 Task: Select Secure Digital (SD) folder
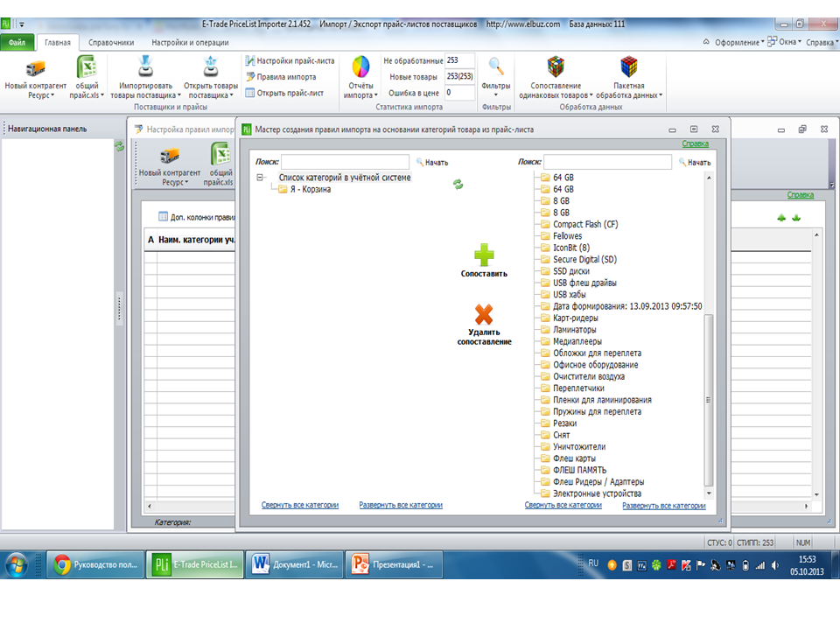[584, 259]
